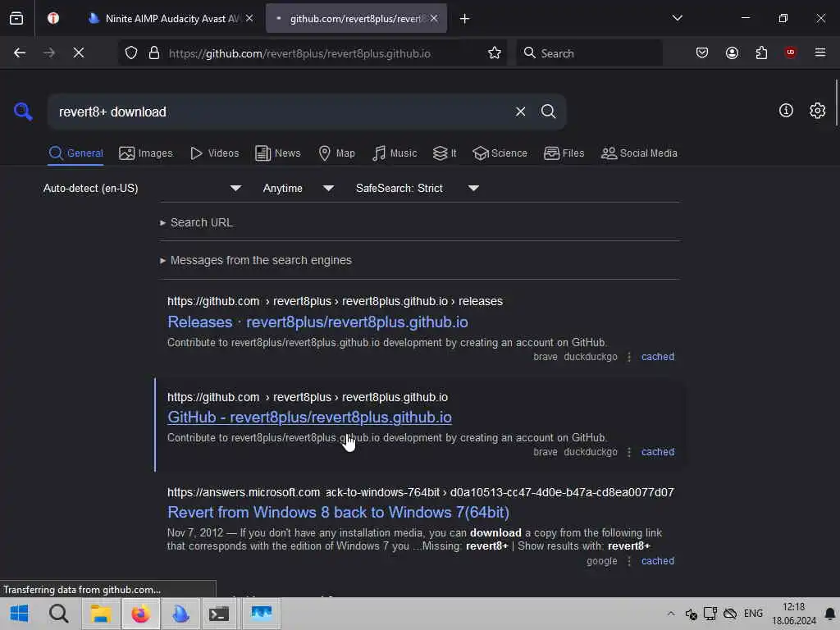Open the clock showing 12:18
This screenshot has height=630, width=840.
click(793, 614)
